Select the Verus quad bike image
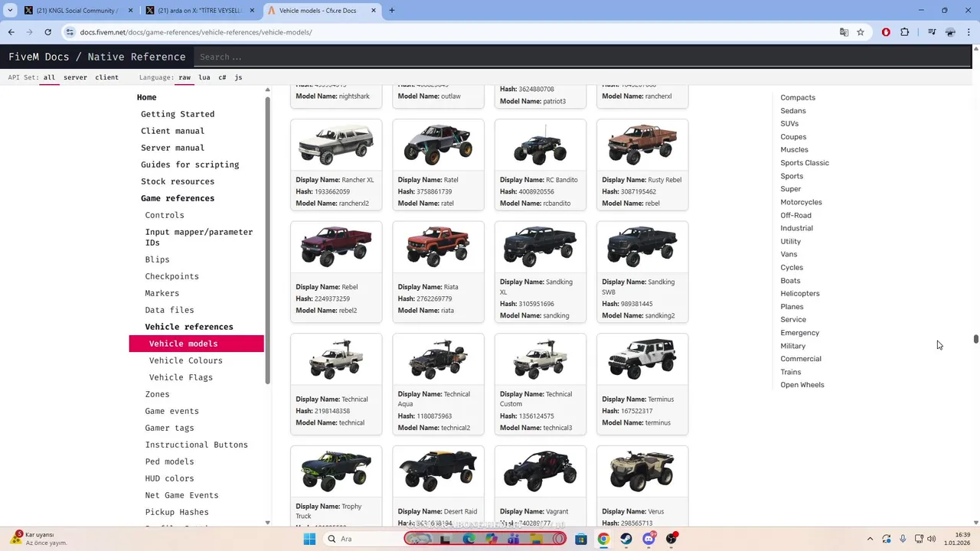This screenshot has width=980, height=551. 642,471
